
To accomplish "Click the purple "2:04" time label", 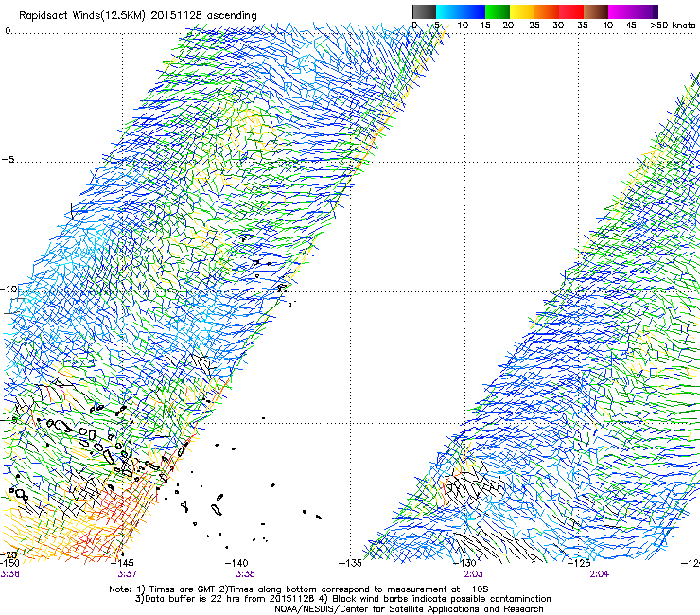I will [599, 574].
